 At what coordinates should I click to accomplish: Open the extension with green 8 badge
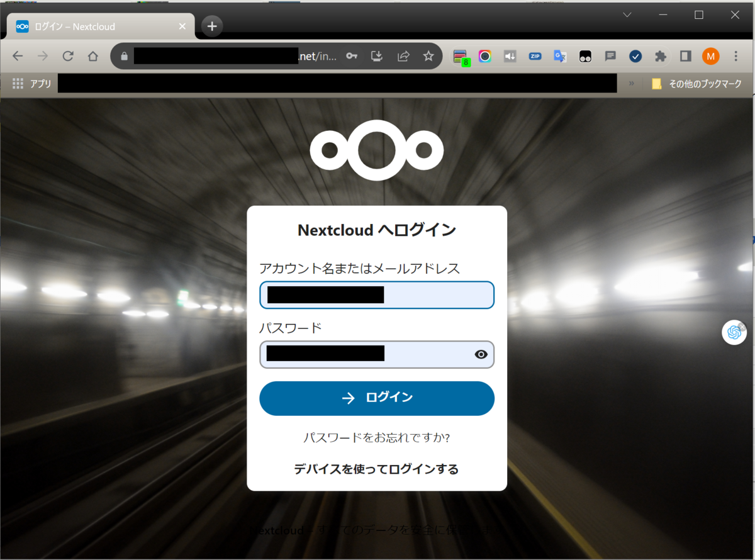coord(461,57)
